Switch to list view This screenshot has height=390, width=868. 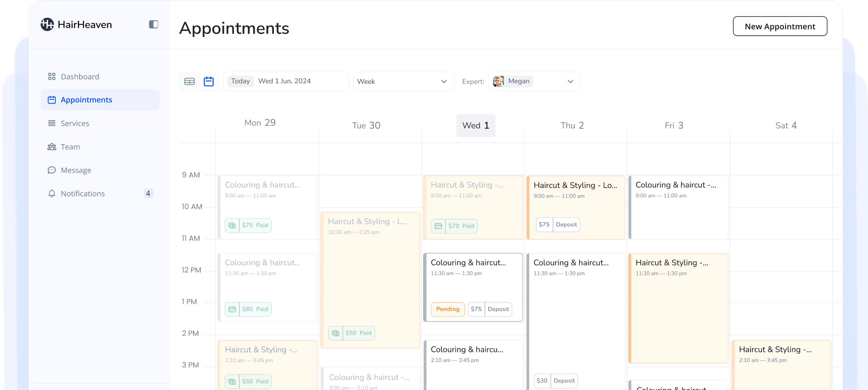pos(190,81)
